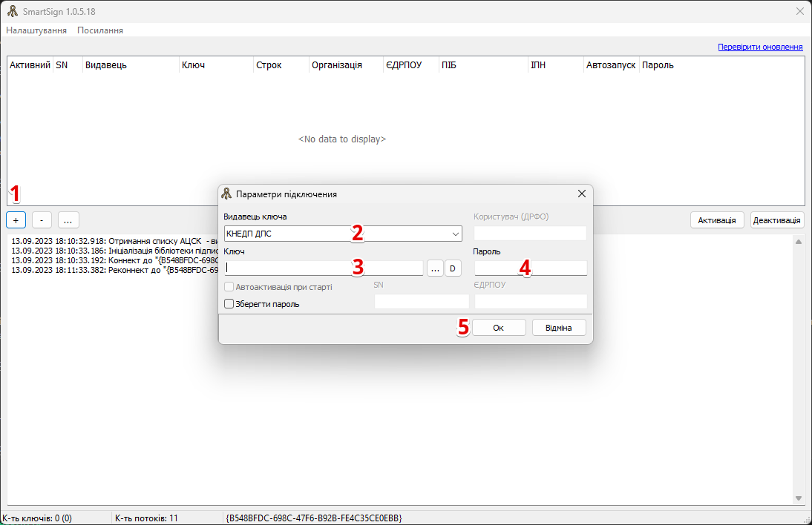The width and height of the screenshot is (812, 525).
Task: Click the scroll up arrow in log panel
Action: tap(799, 242)
